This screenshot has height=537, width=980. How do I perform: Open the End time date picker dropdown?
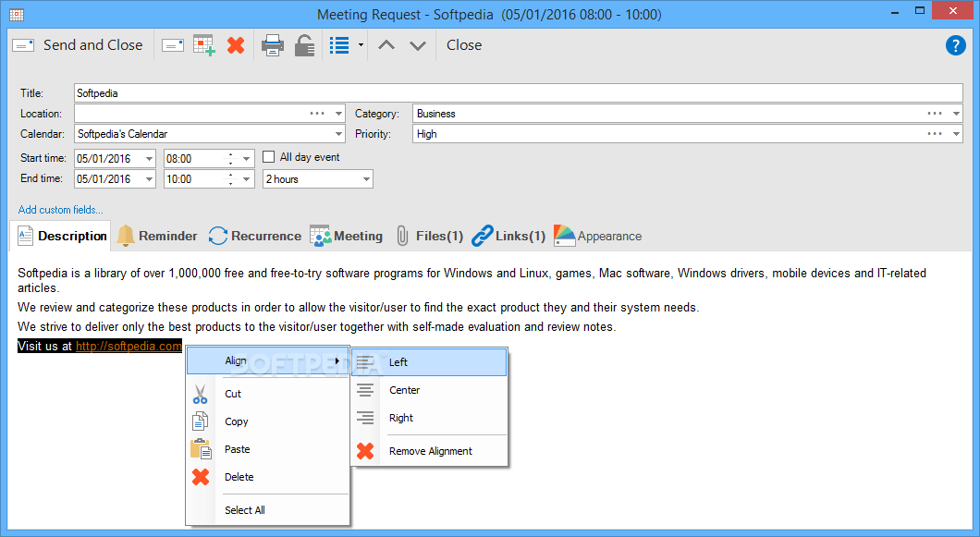pos(149,178)
